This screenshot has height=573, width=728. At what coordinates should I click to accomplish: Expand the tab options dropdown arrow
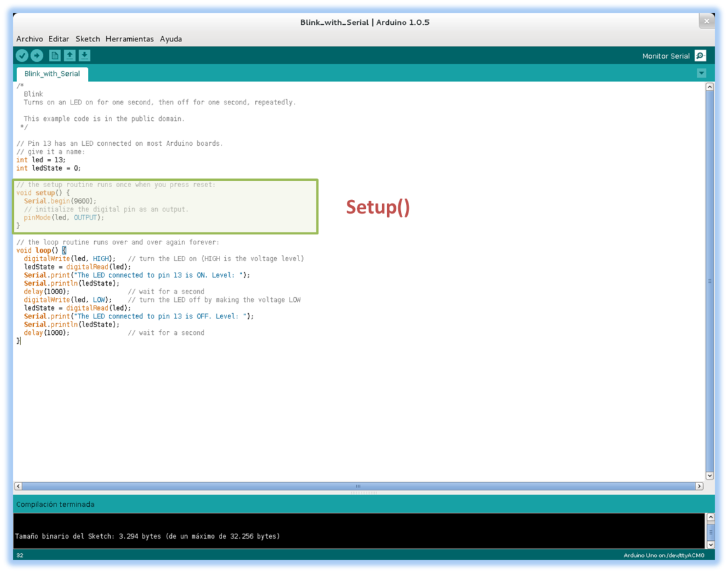[x=701, y=73]
